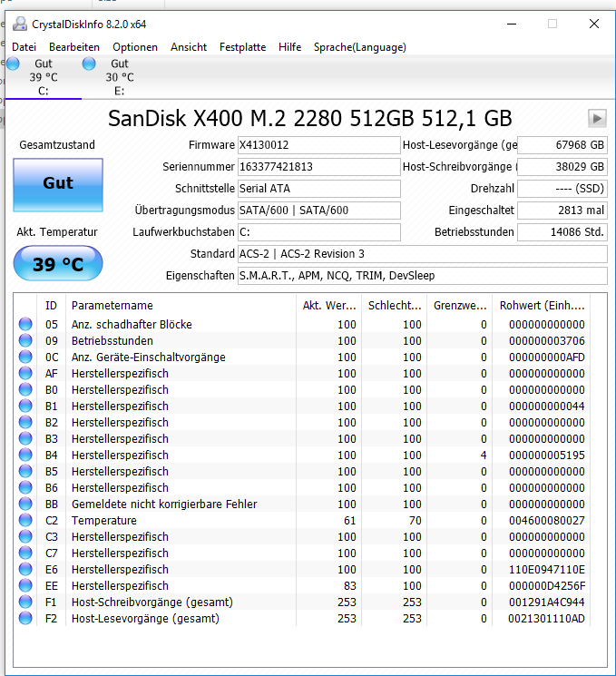616x676 pixels.
Task: Click the Schnittstelle field Serial ATA
Action: point(319,189)
